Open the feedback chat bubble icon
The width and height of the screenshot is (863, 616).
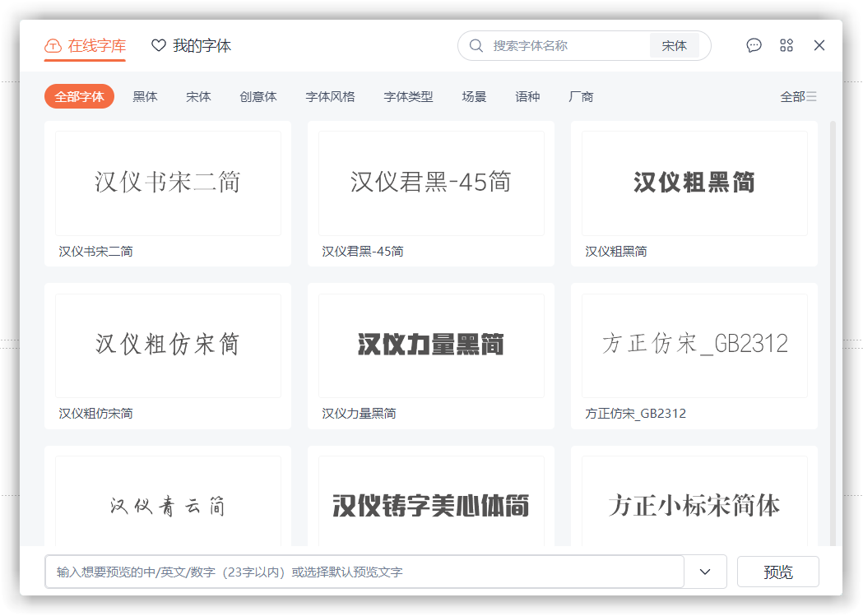click(x=754, y=45)
